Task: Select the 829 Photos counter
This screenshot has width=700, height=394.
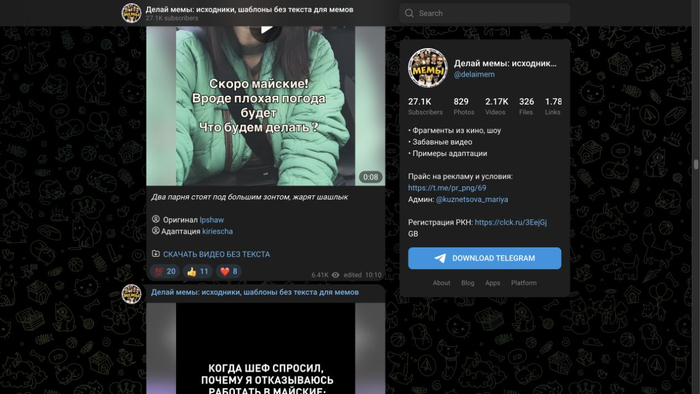Action: click(464, 106)
